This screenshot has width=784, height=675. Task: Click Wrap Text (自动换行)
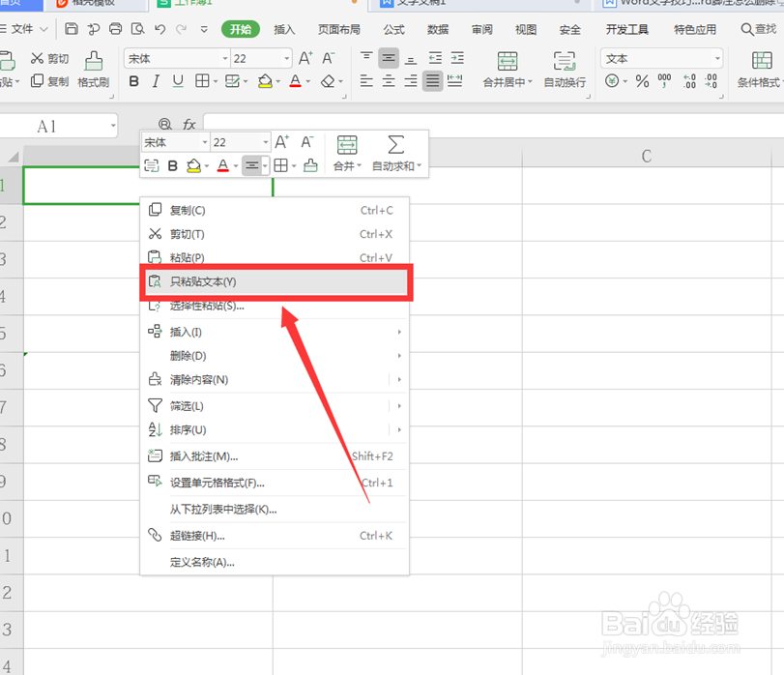(x=565, y=69)
